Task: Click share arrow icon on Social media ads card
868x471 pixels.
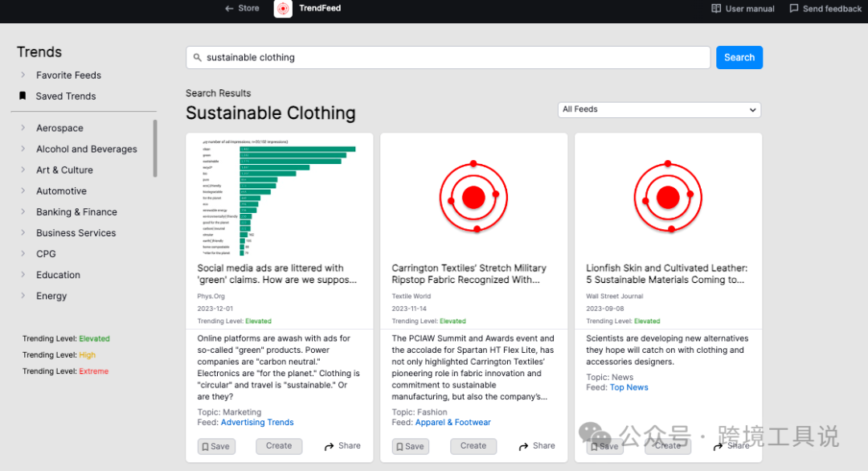Action: tap(329, 446)
